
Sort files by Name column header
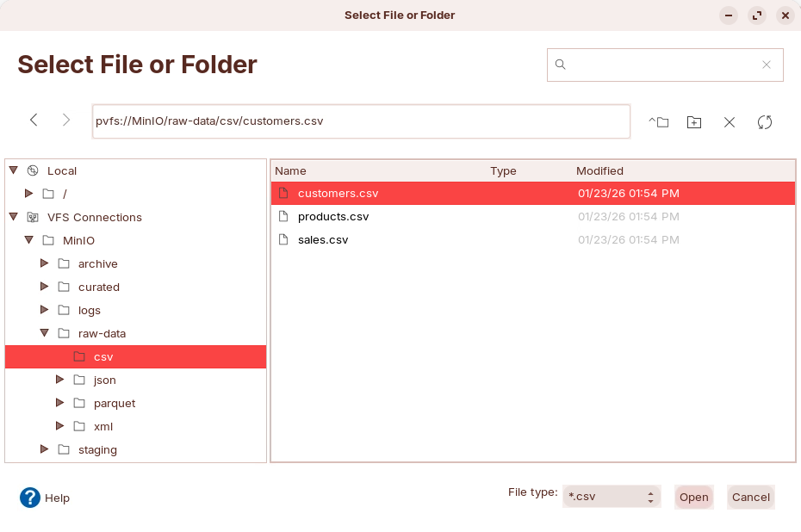pos(290,171)
